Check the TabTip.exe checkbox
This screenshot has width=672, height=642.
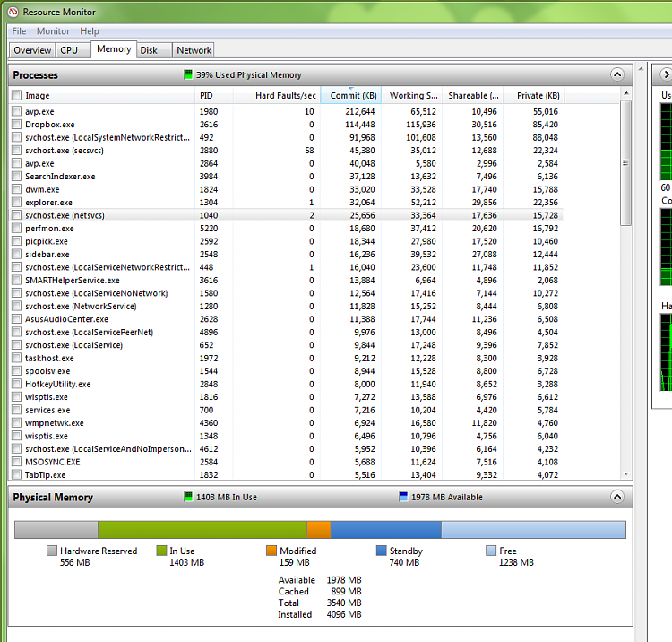(x=16, y=474)
